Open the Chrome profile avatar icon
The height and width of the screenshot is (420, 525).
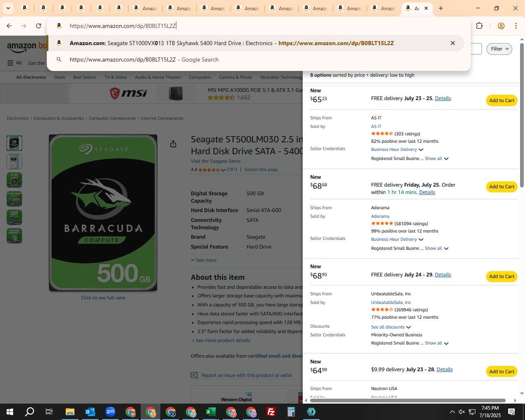(501, 26)
